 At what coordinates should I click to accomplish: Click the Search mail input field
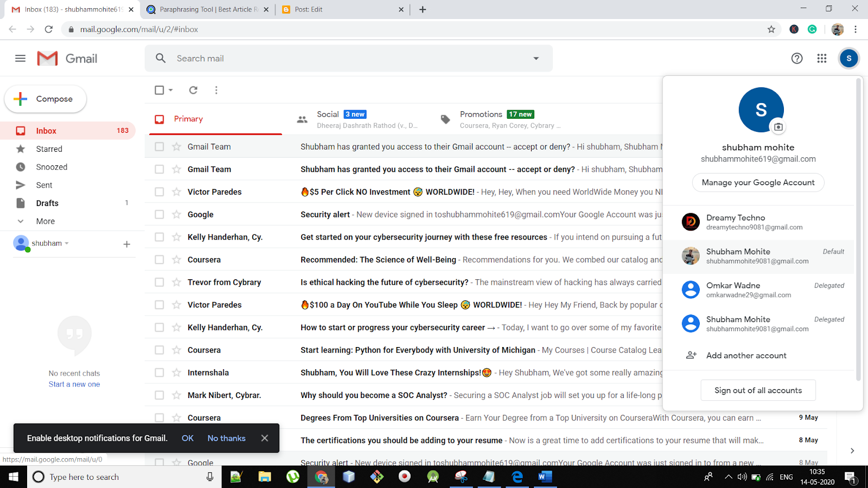(x=348, y=59)
